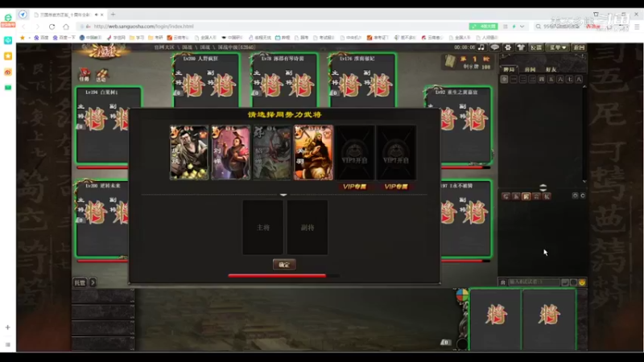Go to browser home page icon
This screenshot has width=644, height=362.
pos(66,27)
